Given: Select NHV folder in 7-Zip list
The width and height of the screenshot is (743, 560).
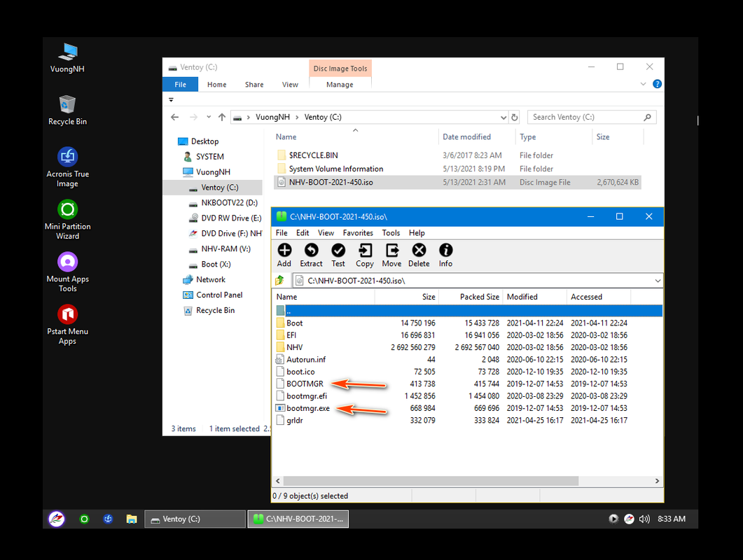Looking at the screenshot, I should tap(294, 347).
